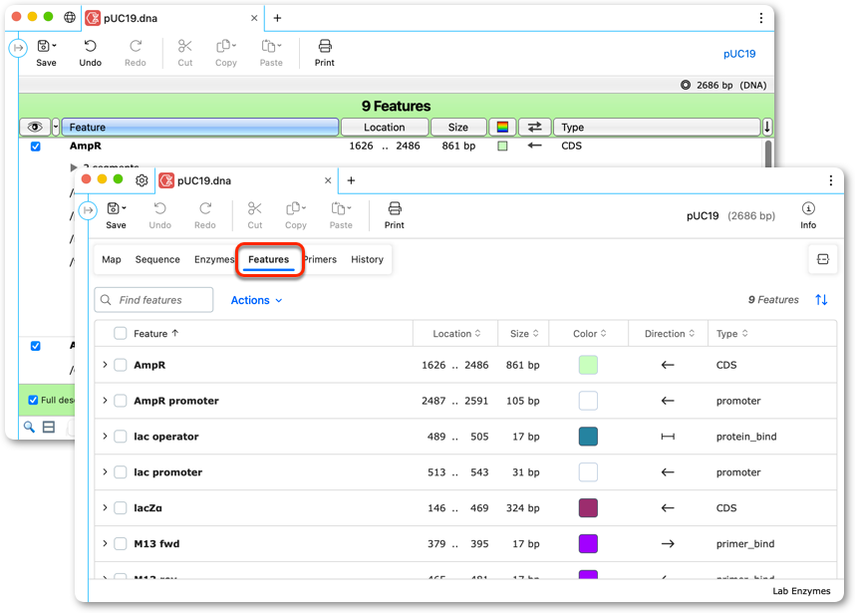Click the sort order arrows near 9 Features
This screenshot has width=855, height=613.
click(821, 299)
